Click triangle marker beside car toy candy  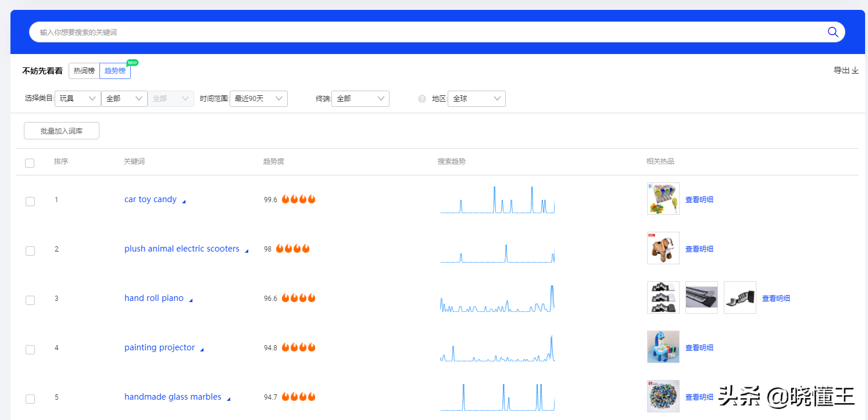coord(184,202)
